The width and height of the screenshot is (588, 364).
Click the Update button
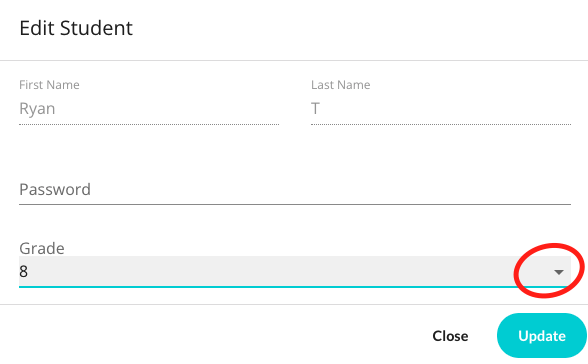[x=542, y=336]
